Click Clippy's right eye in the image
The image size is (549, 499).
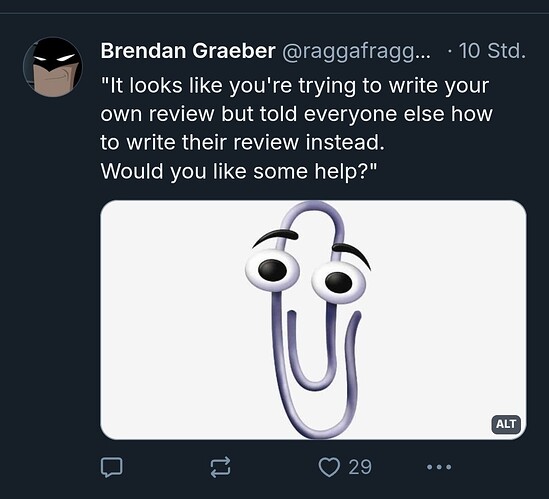[x=339, y=282]
